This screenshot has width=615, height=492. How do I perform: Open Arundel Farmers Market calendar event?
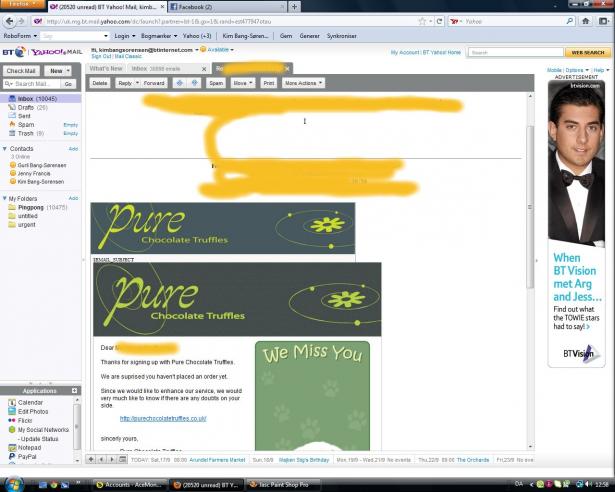[217, 460]
